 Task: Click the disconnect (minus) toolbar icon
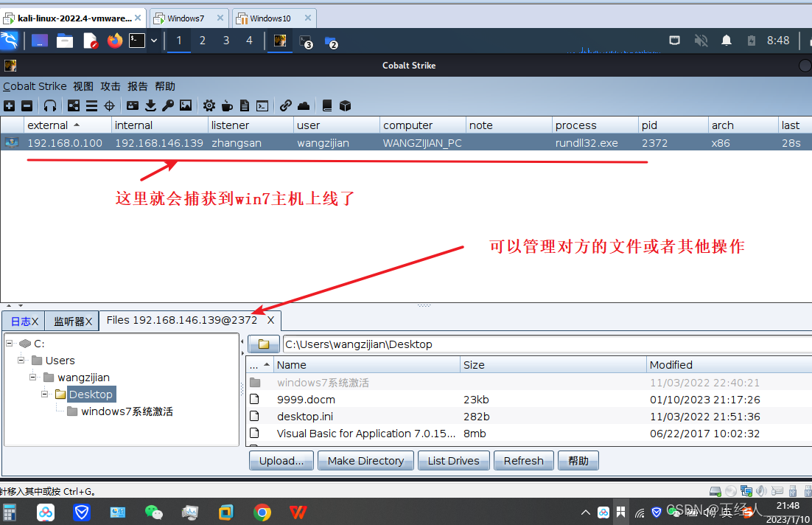coord(27,106)
